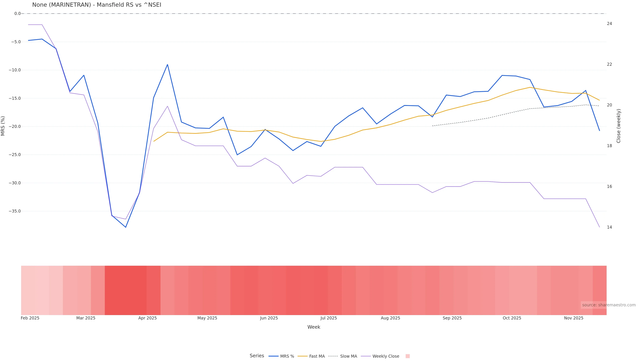Select the "Close (weekly)" right axis title
The width and height of the screenshot is (644, 362).
[619, 126]
